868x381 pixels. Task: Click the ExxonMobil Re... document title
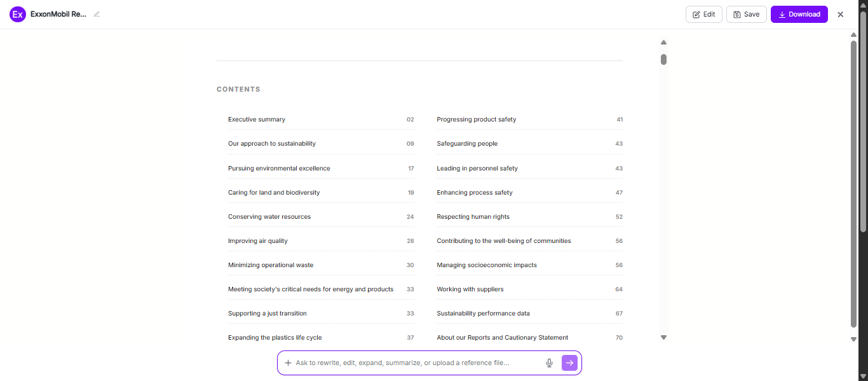click(x=58, y=14)
